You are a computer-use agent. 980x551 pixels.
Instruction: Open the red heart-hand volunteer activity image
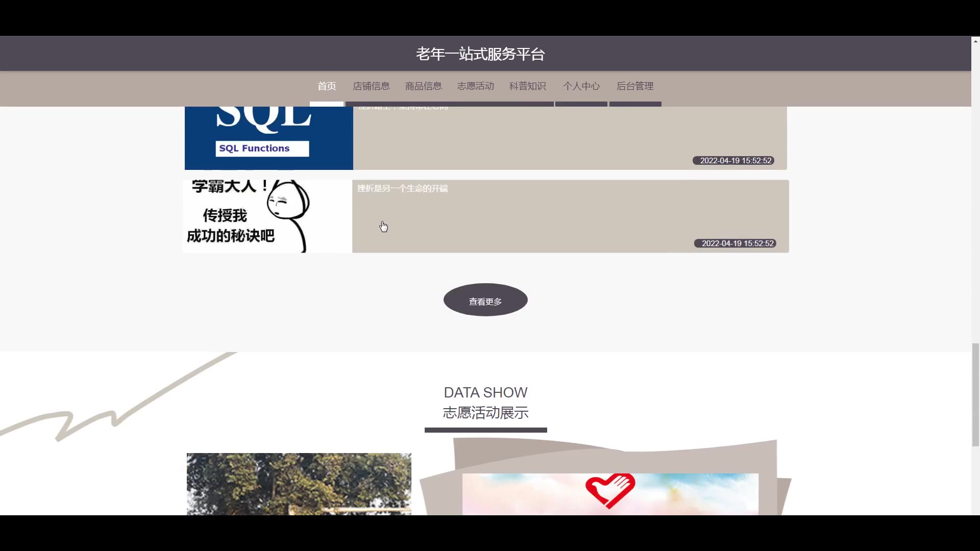[610, 494]
